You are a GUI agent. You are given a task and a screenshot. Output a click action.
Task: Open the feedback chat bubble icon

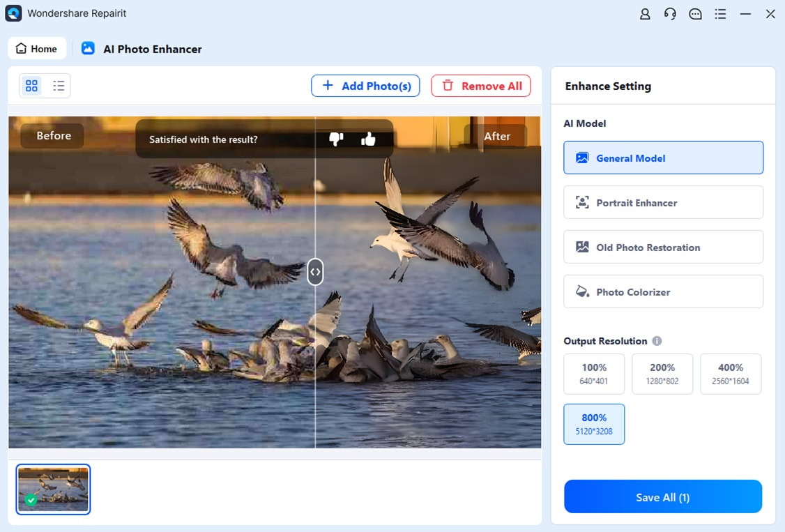click(695, 14)
